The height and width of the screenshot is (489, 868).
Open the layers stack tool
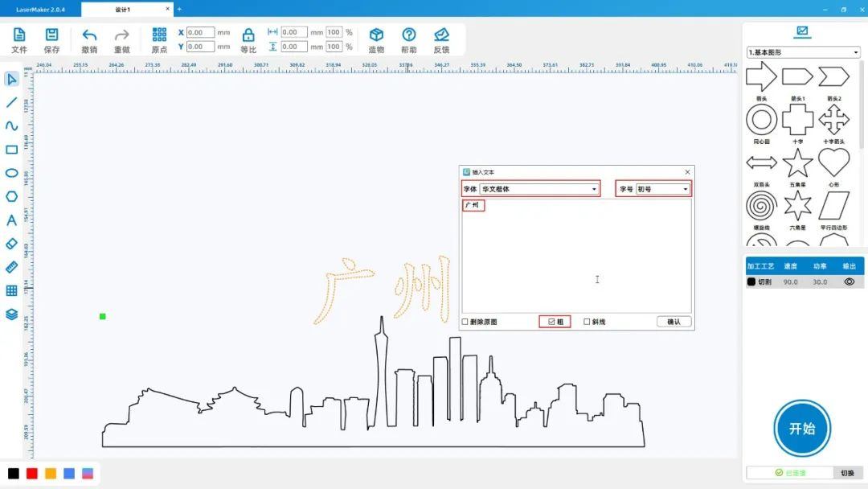click(11, 314)
